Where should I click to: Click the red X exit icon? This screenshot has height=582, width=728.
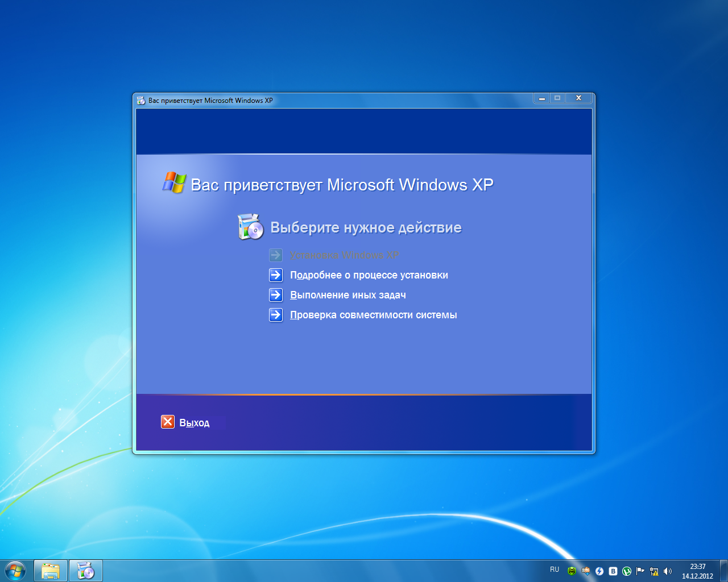coord(168,422)
